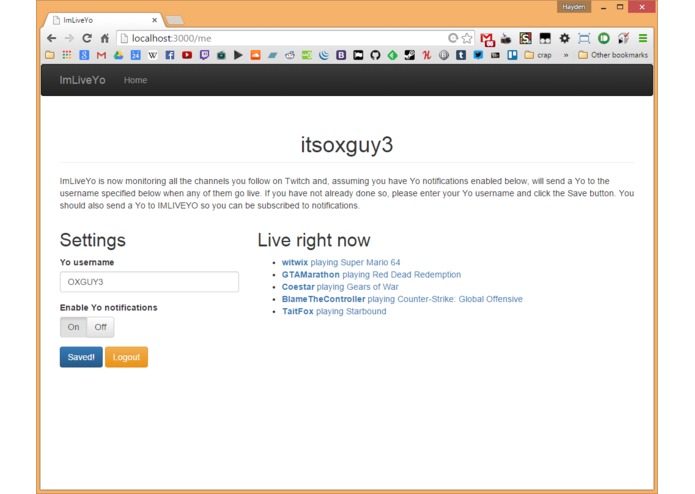Open the Google Play bookmark
This screenshot has height=494, width=695.
(x=238, y=55)
